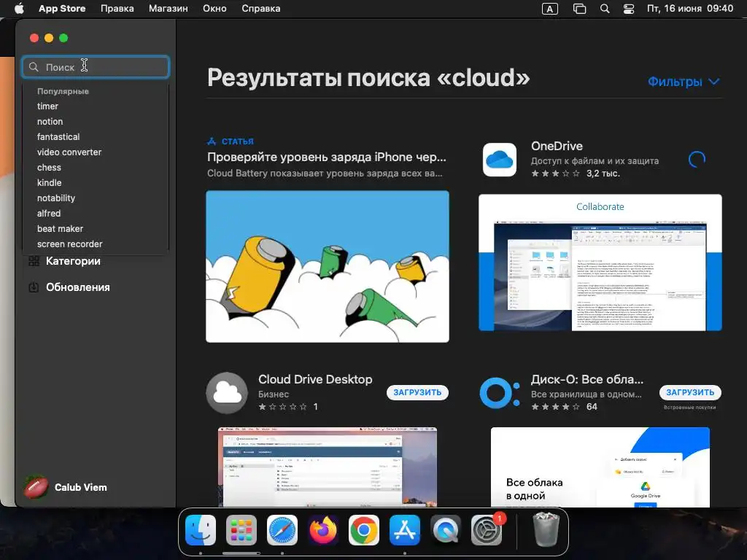Open the Trash from the Dock
The image size is (747, 560).
pyautogui.click(x=546, y=529)
